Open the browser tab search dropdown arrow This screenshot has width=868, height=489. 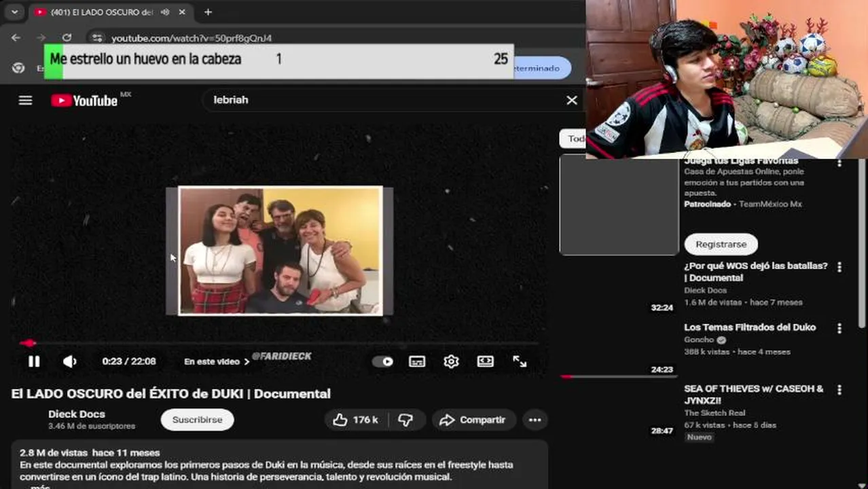pyautogui.click(x=14, y=12)
